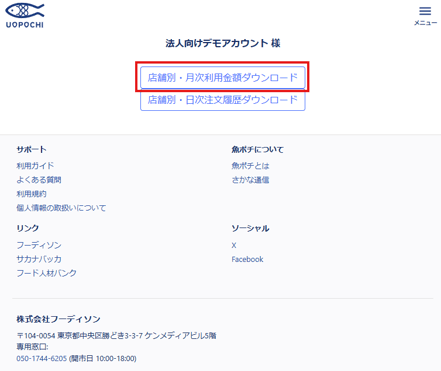Screen dimensions: 441x371
Task: Open the X social link
Action: tap(234, 245)
